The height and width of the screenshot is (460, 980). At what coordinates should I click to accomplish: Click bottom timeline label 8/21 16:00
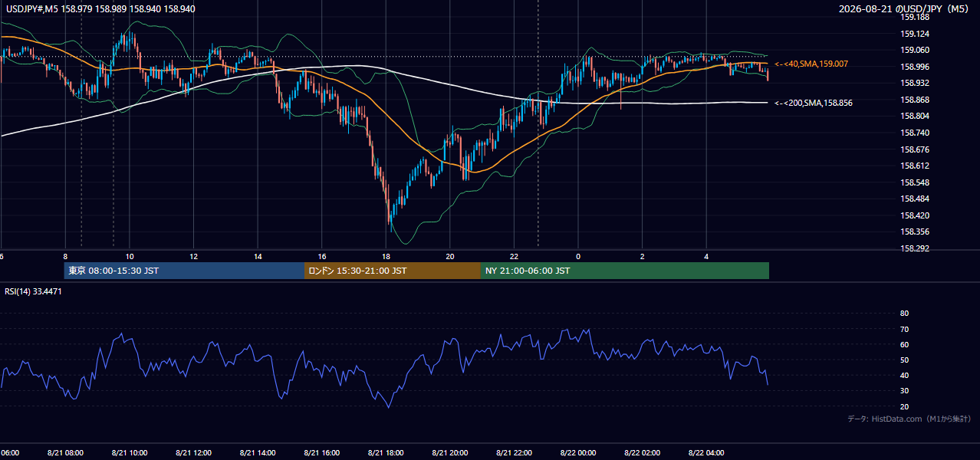(x=322, y=453)
